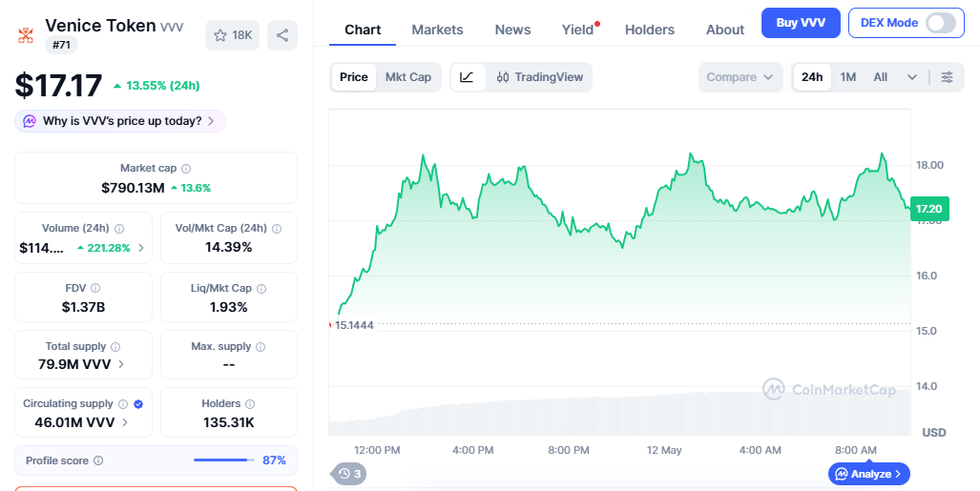
Task: Click the Total supply info icon
Action: [115, 347]
